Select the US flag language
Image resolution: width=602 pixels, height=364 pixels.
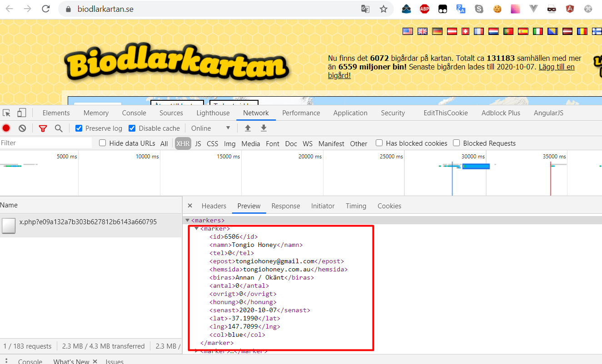pos(408,31)
